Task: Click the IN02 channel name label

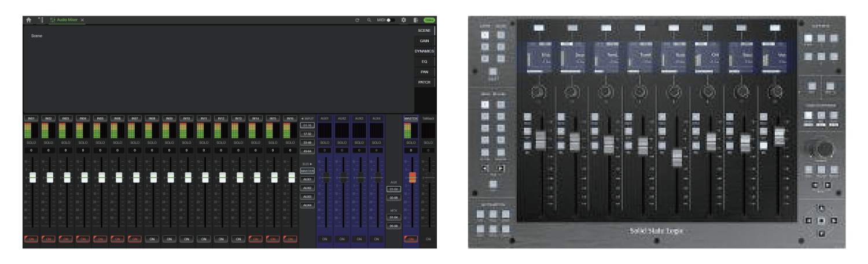Action: pos(49,118)
